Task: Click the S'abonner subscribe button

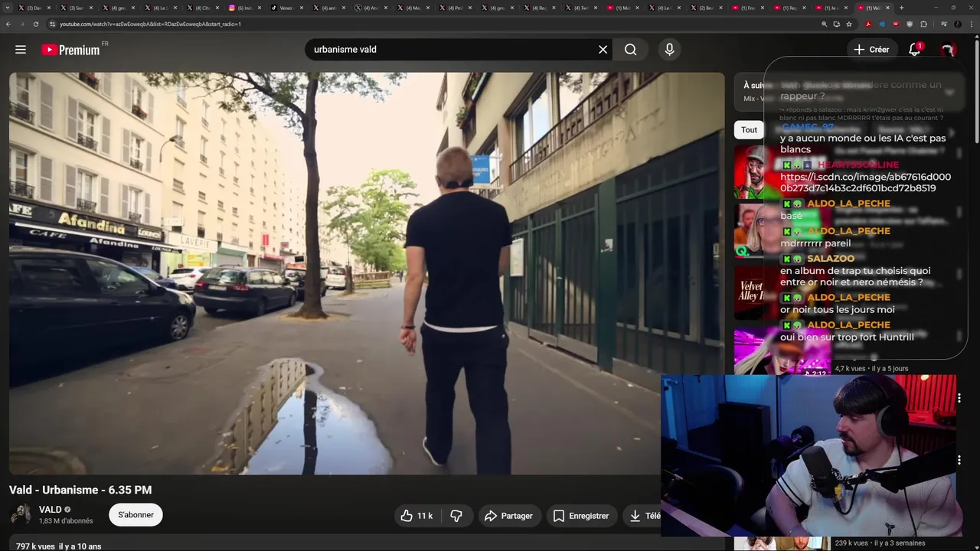Action: [136, 515]
